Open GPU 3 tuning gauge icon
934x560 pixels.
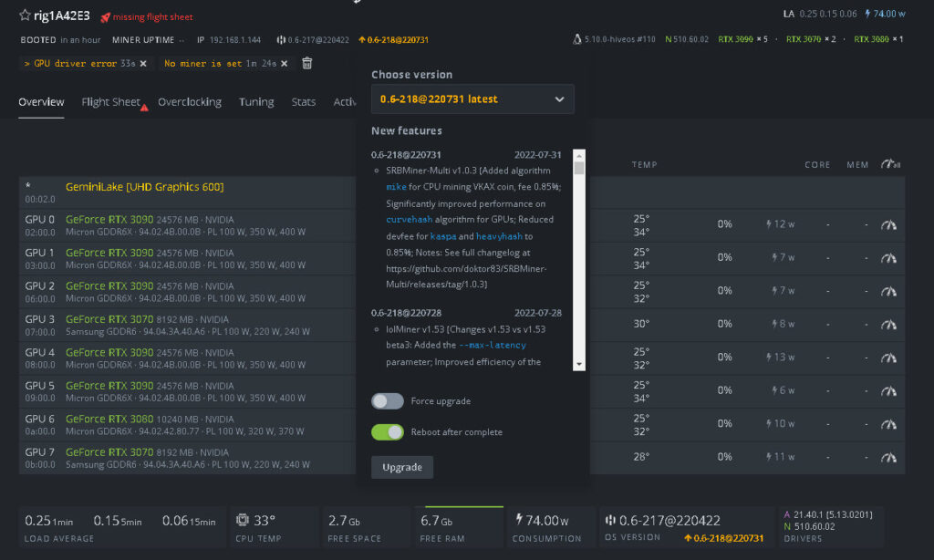pyautogui.click(x=888, y=325)
